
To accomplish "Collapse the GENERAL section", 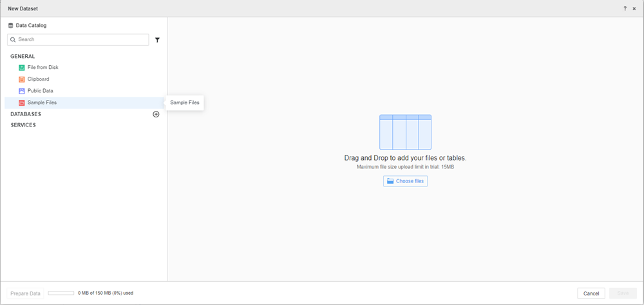I will click(23, 56).
